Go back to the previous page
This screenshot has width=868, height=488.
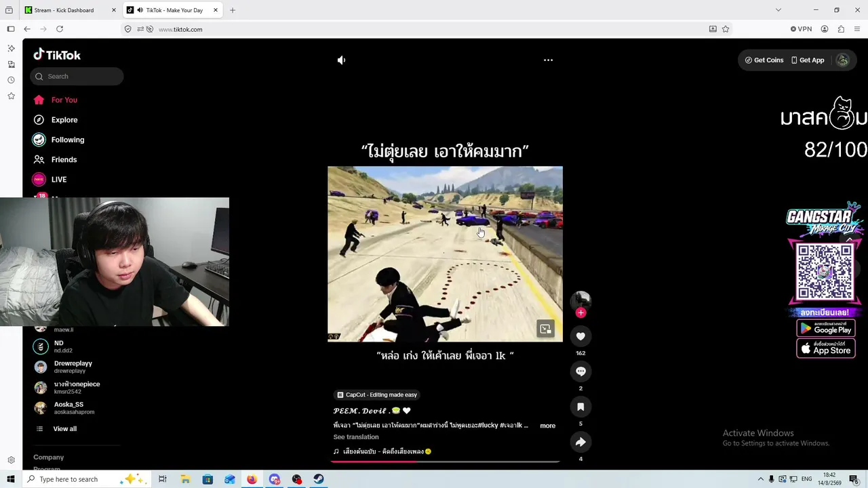27,29
